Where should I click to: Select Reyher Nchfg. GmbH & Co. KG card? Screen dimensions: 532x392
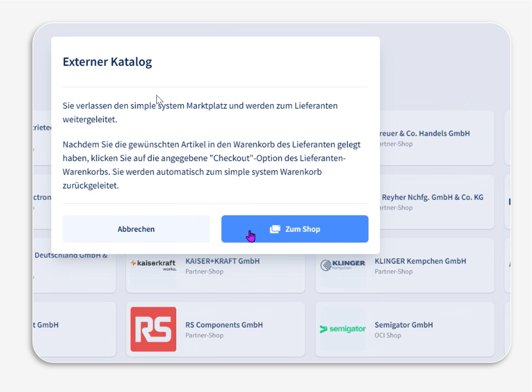pos(437,202)
